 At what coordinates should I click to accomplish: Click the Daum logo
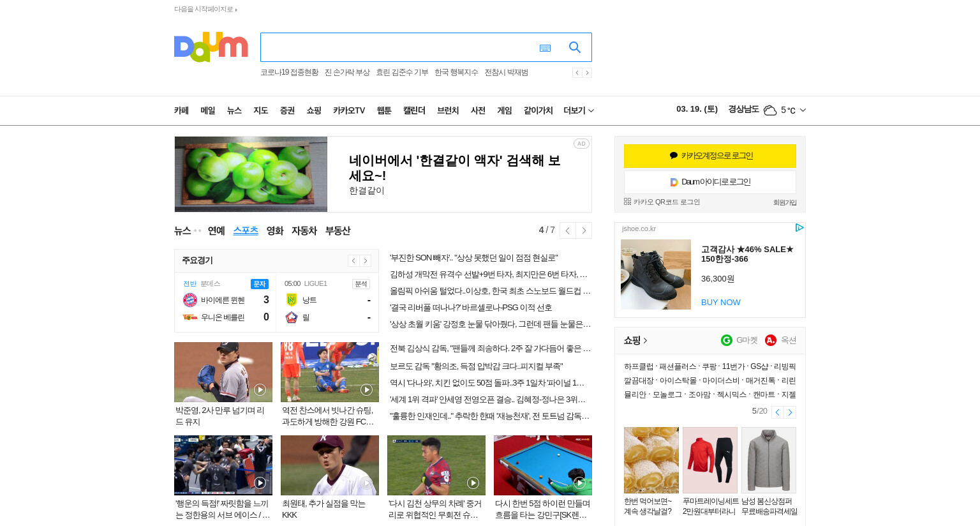click(211, 47)
